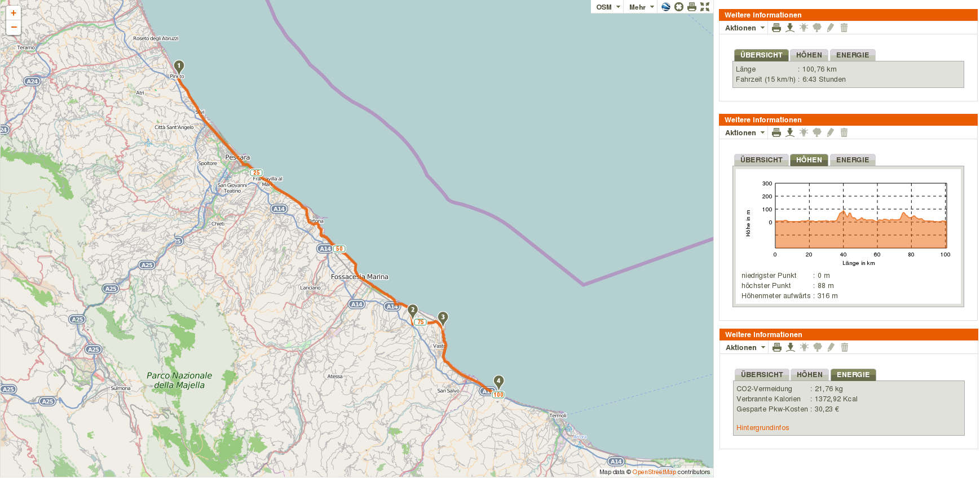Viewport: 980px width, 478px height.
Task: Click the niedrigster Punkt value 0 m
Action: click(x=824, y=276)
